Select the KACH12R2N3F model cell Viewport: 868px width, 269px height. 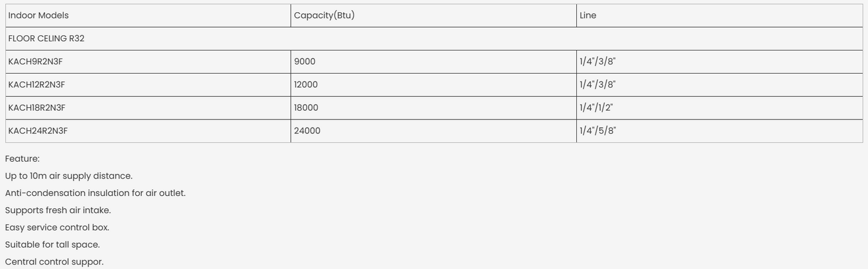(x=36, y=85)
